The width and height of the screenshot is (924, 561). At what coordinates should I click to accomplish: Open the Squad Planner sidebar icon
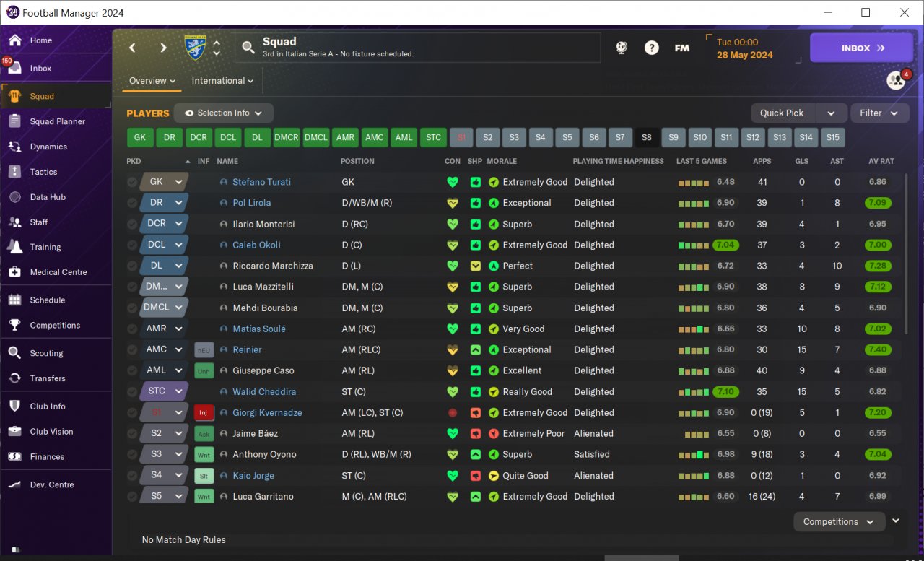(x=14, y=121)
